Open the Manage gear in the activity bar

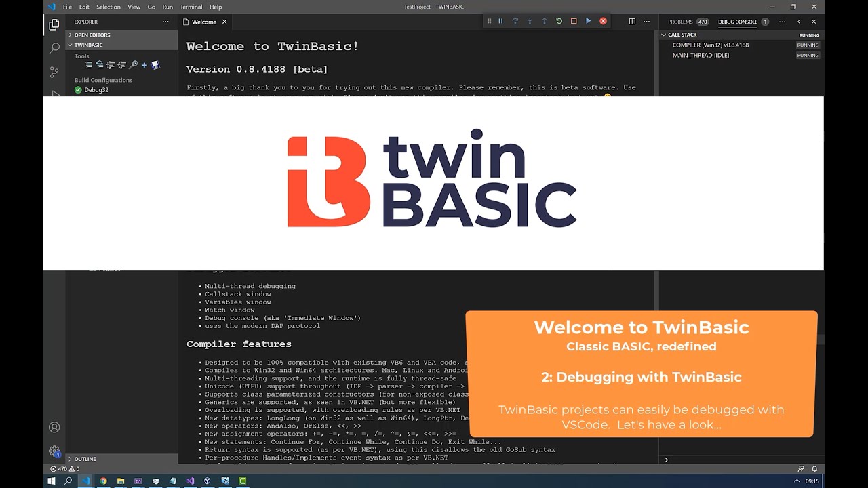(54, 451)
